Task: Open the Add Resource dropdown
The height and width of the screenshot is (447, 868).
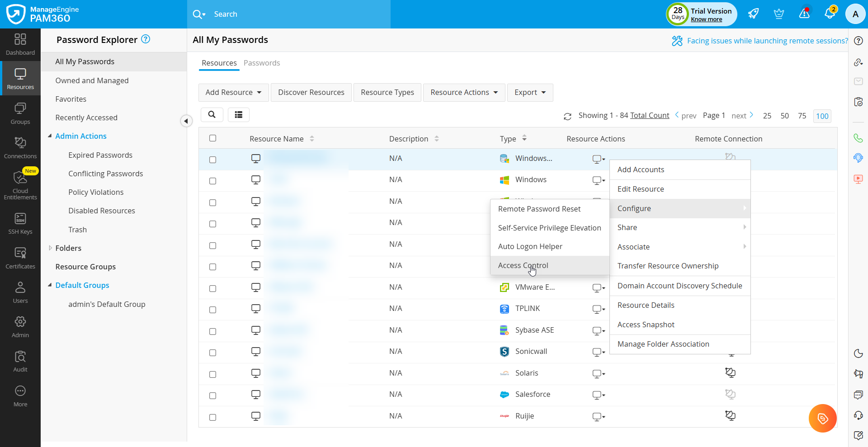Action: coord(233,93)
